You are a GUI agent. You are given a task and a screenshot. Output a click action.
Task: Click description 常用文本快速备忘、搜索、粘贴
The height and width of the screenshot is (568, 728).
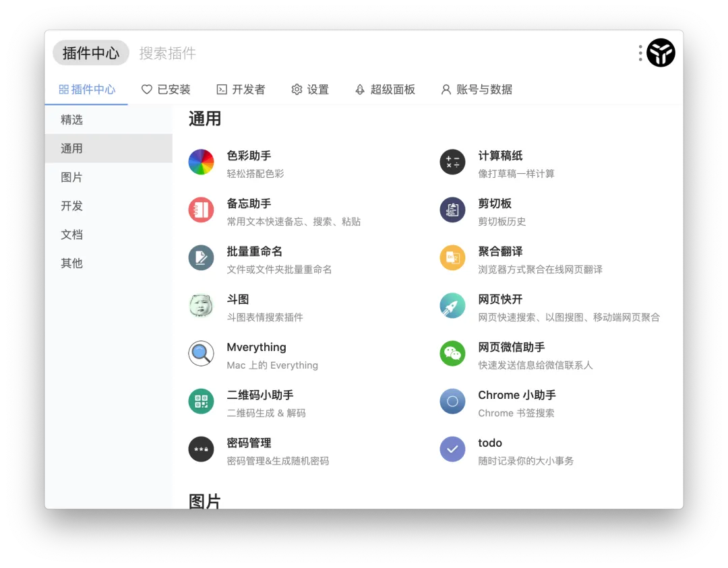pos(293,222)
